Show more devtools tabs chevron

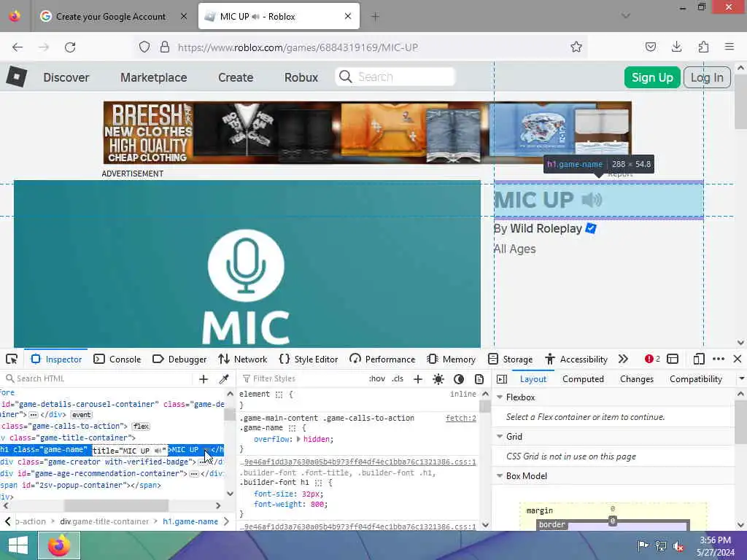tap(623, 359)
